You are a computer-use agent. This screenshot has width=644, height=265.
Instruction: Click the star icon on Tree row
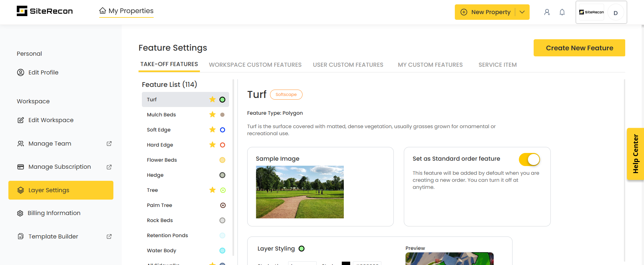coord(212,190)
